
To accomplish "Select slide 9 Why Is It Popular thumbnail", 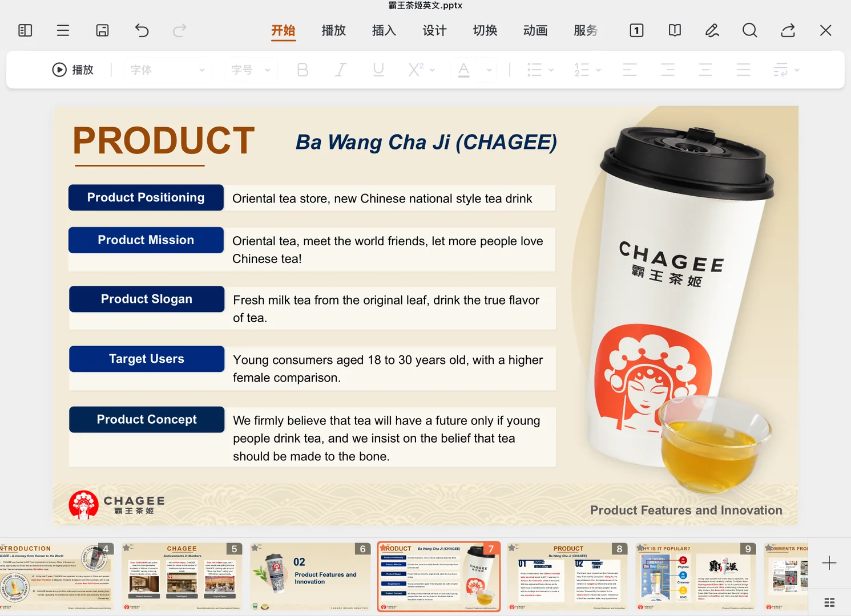I will (x=696, y=577).
